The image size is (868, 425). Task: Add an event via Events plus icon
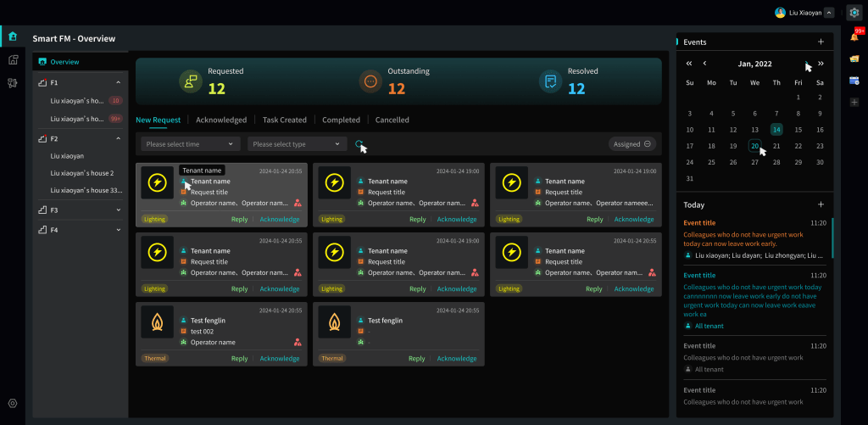coord(821,42)
